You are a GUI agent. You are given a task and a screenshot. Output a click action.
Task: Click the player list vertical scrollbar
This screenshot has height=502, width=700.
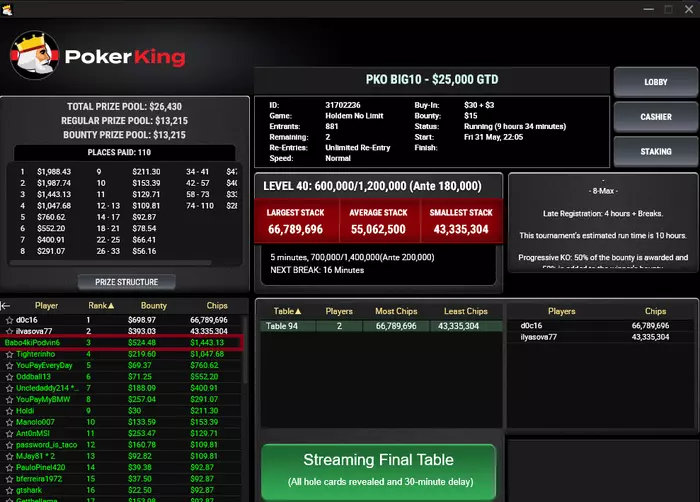point(245,350)
